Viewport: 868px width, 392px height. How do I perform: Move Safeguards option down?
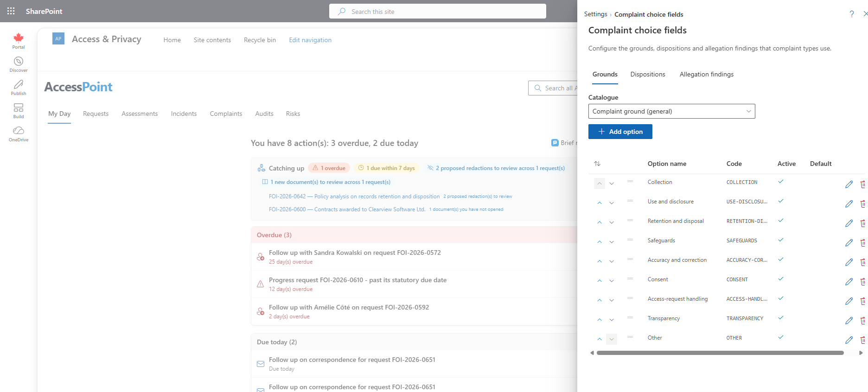pyautogui.click(x=612, y=242)
